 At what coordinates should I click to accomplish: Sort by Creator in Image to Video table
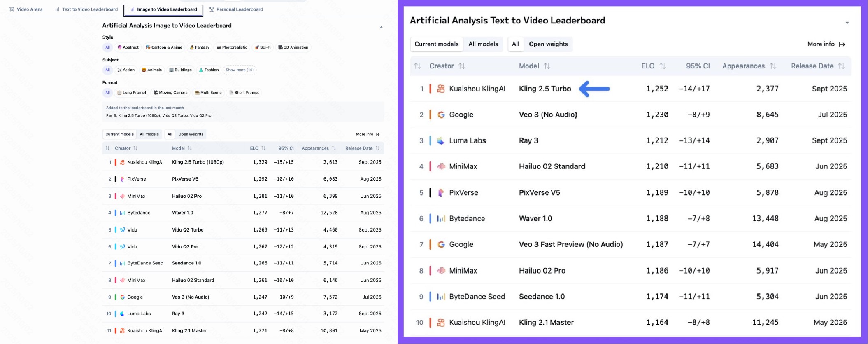pyautogui.click(x=126, y=148)
